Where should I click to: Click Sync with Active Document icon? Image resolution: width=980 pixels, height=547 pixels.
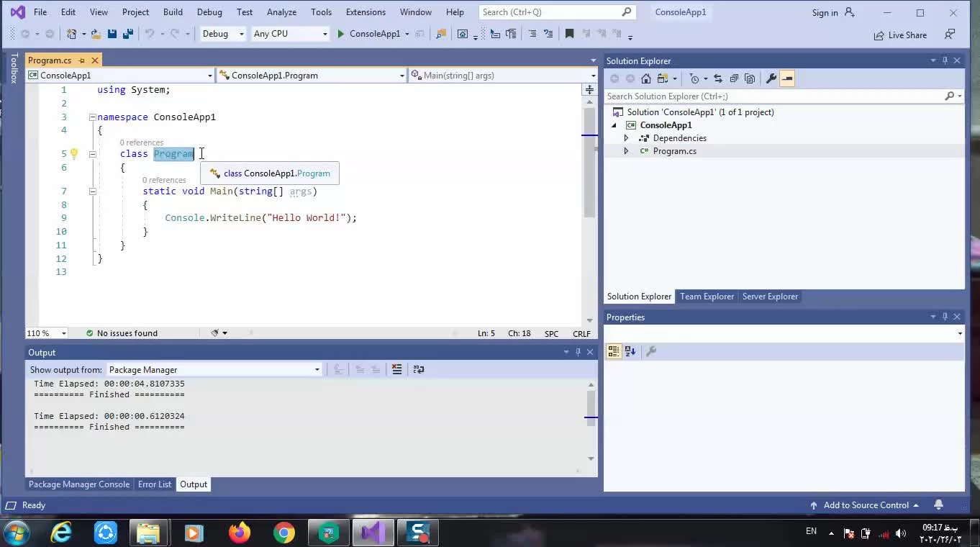coord(717,78)
